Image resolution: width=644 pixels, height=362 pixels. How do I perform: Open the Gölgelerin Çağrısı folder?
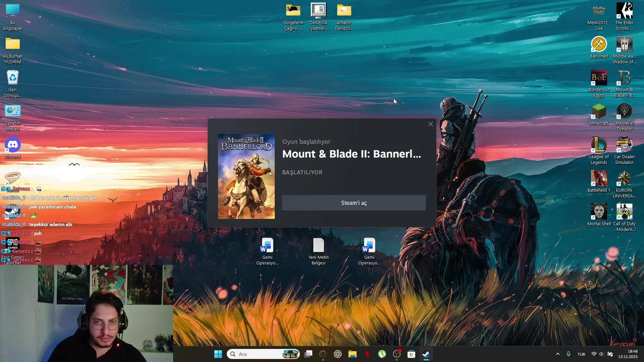tap(293, 17)
